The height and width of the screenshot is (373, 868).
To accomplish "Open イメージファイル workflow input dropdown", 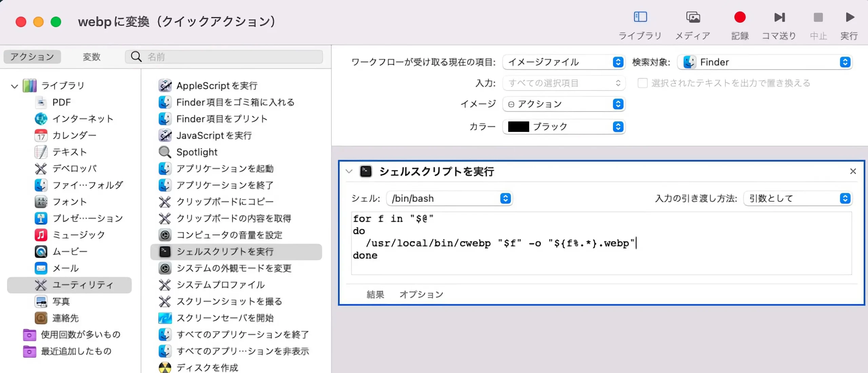I will pos(564,62).
